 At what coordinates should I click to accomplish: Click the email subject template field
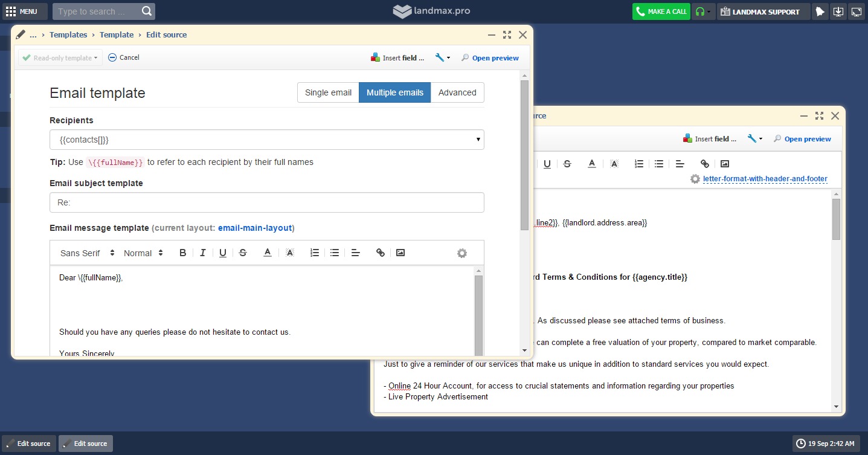click(x=266, y=202)
